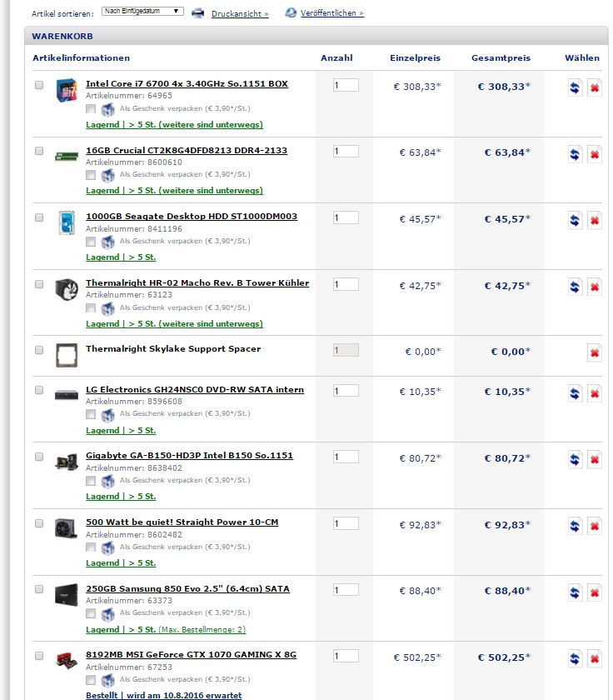Click the Veröffentlichen link

tap(332, 13)
